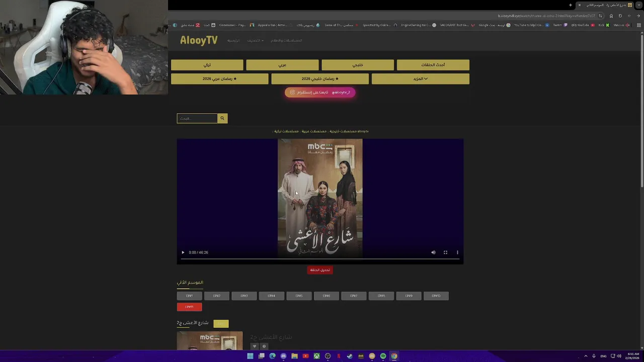Open the Windows Start menu
This screenshot has height=362, width=644.
pyautogui.click(x=250, y=356)
